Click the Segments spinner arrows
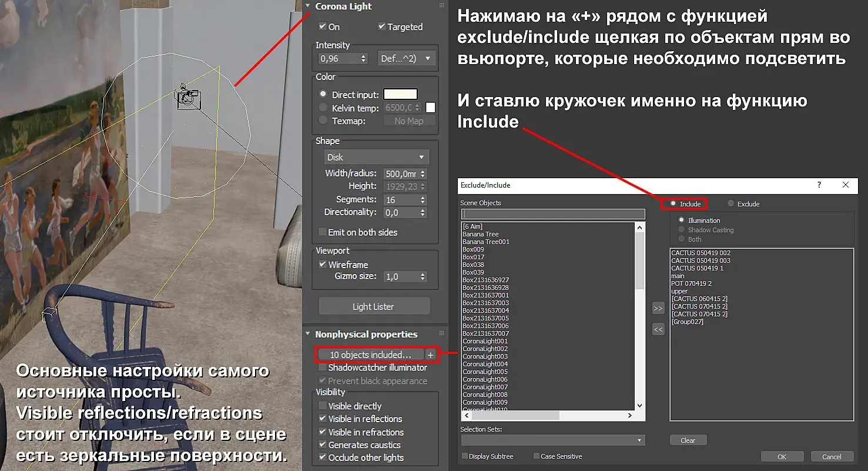 point(423,200)
